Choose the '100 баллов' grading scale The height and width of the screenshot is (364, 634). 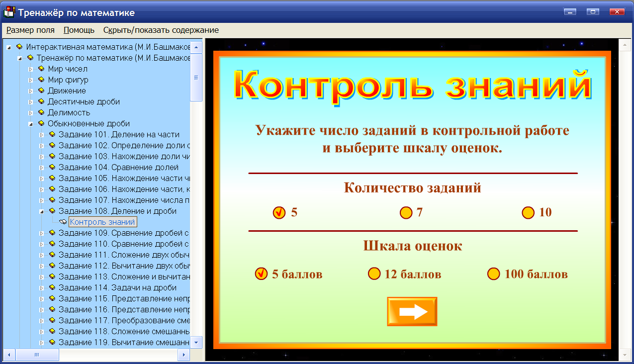click(x=493, y=273)
